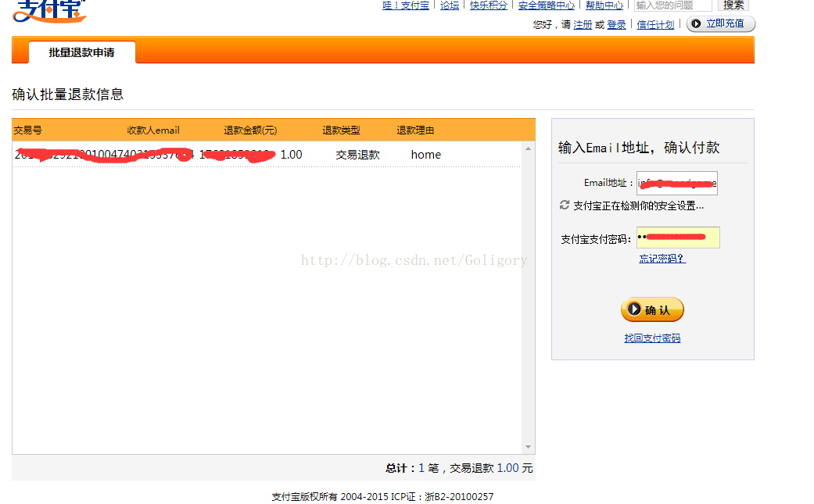Click the refresh icon beside security check text
This screenshot has width=814, height=504.
click(565, 206)
